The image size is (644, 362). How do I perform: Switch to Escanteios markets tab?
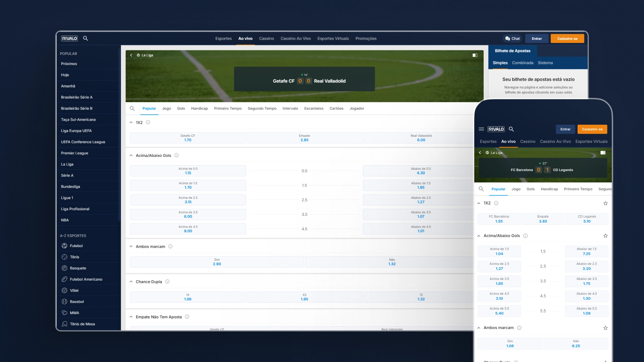click(314, 109)
